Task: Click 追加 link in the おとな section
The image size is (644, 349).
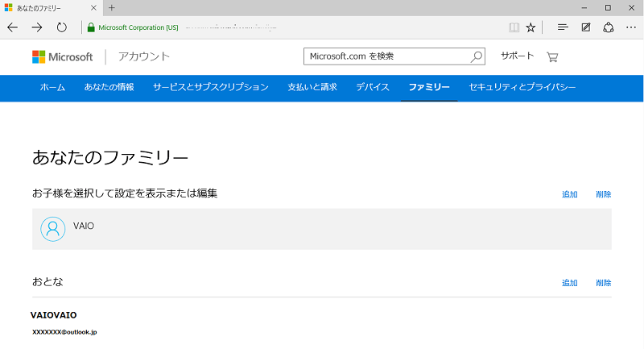Action: point(570,283)
